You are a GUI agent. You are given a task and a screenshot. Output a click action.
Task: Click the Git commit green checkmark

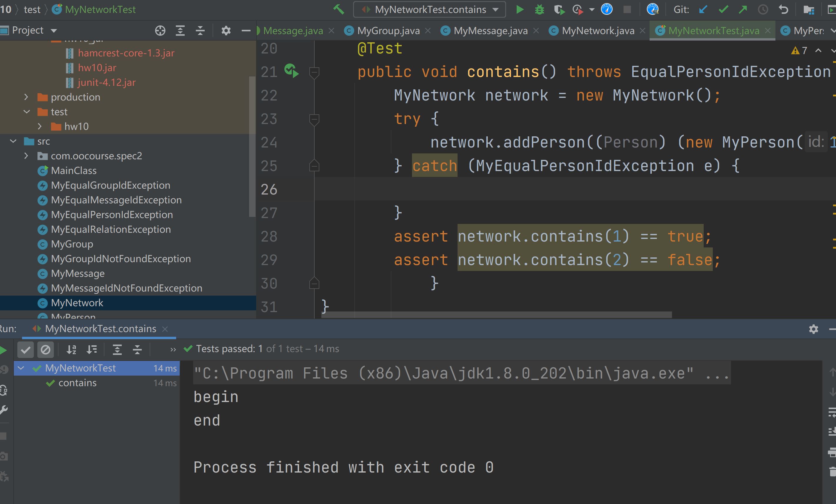723,9
